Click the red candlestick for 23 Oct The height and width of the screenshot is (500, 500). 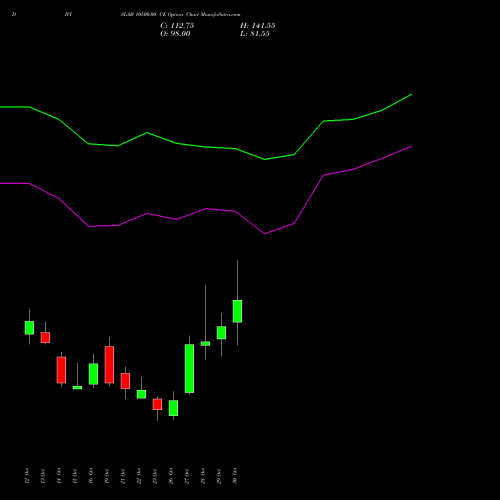point(157,404)
